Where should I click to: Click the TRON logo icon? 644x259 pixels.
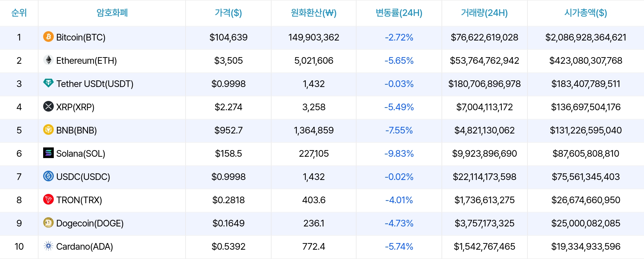(48, 199)
